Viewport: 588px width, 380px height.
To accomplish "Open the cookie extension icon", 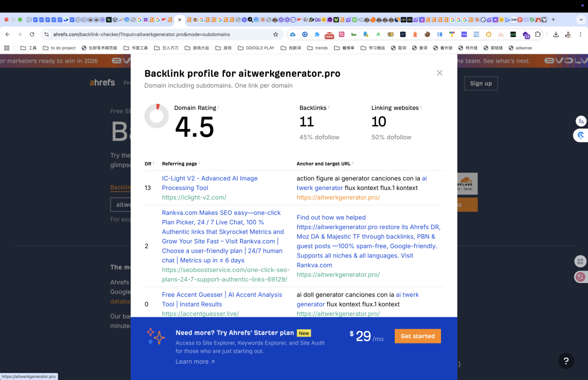I will click(x=427, y=34).
